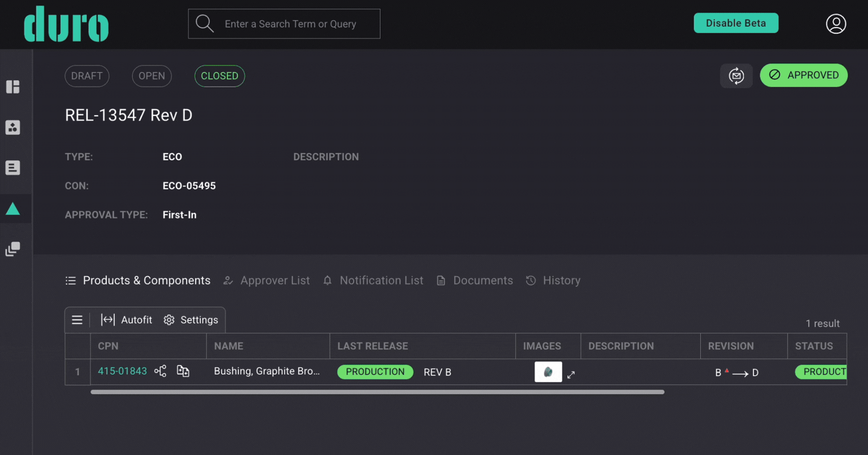
Task: Click Autofit to resize columns
Action: pyautogui.click(x=127, y=320)
